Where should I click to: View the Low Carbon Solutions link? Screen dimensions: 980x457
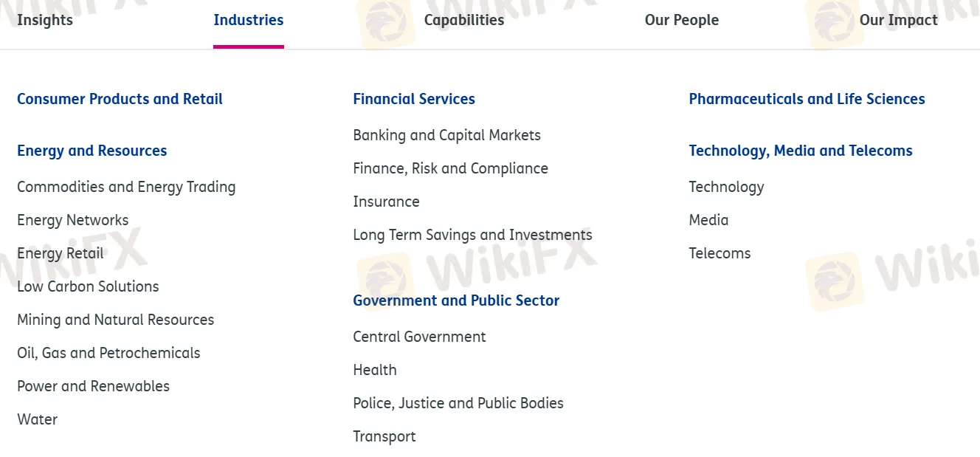(x=88, y=286)
